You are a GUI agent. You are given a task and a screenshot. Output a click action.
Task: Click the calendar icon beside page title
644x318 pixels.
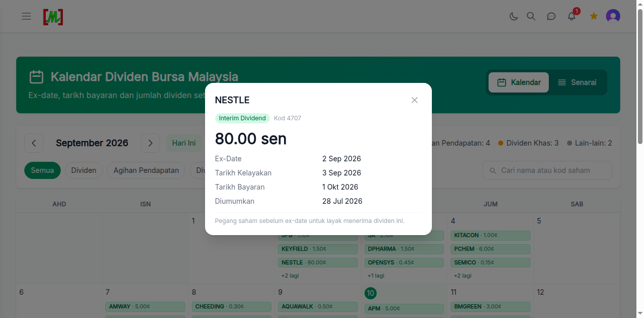[36, 77]
